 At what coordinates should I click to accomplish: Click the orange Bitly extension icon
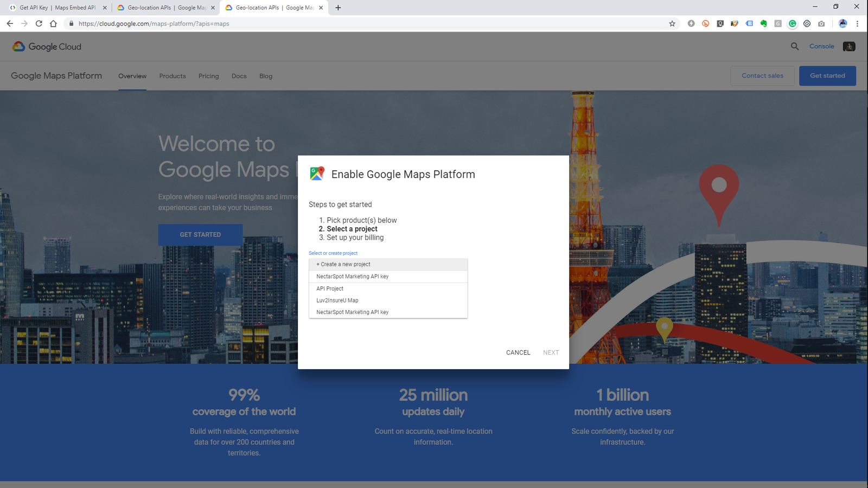705,24
